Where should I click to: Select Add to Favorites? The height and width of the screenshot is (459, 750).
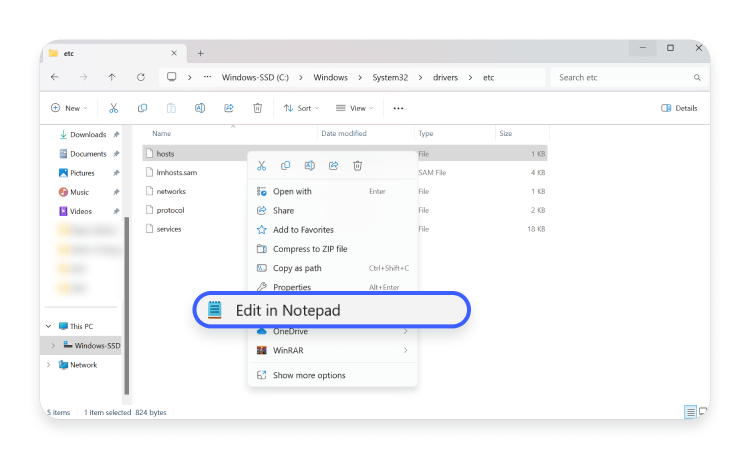332,230
